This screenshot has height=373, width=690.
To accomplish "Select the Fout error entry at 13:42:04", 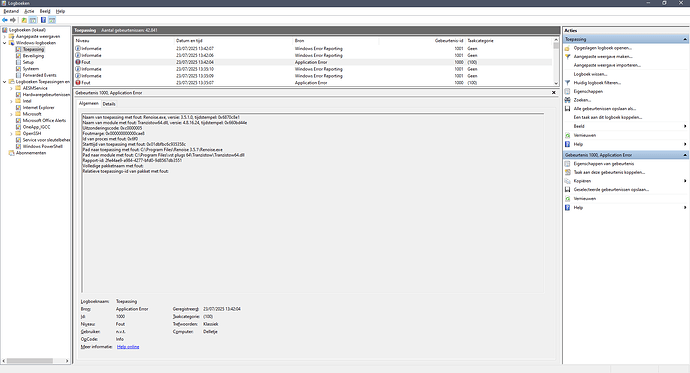I will click(313, 62).
